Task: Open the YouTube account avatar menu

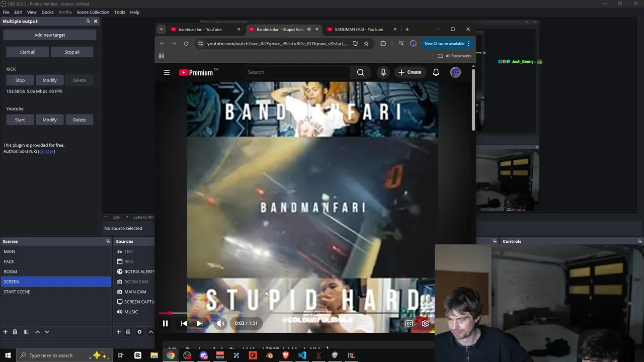Action: [x=455, y=72]
